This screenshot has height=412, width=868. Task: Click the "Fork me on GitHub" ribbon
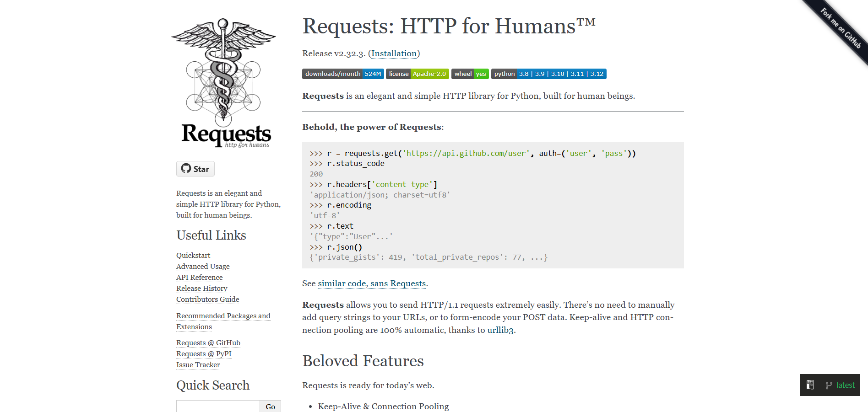841,27
